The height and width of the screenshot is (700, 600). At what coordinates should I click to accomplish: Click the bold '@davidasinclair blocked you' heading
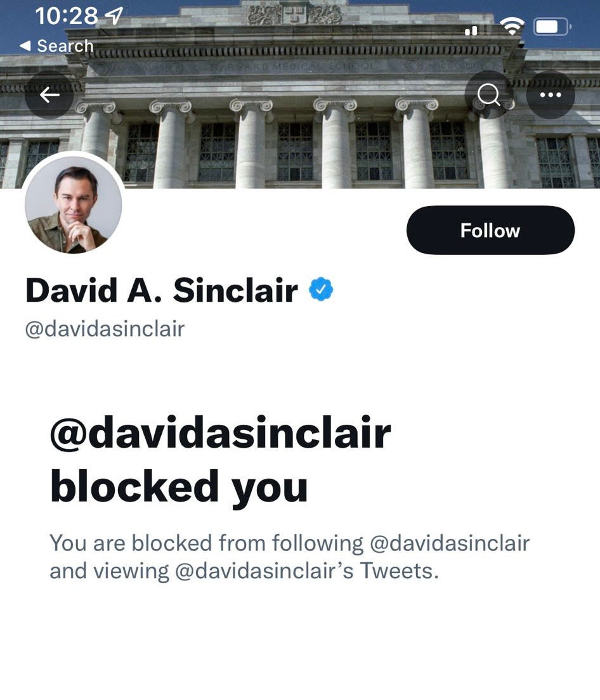(x=221, y=460)
